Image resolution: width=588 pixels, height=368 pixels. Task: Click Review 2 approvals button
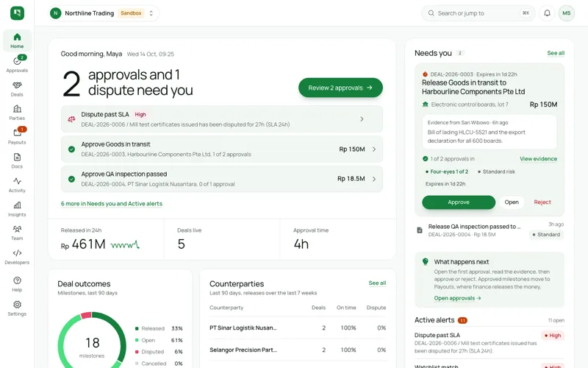pos(340,88)
